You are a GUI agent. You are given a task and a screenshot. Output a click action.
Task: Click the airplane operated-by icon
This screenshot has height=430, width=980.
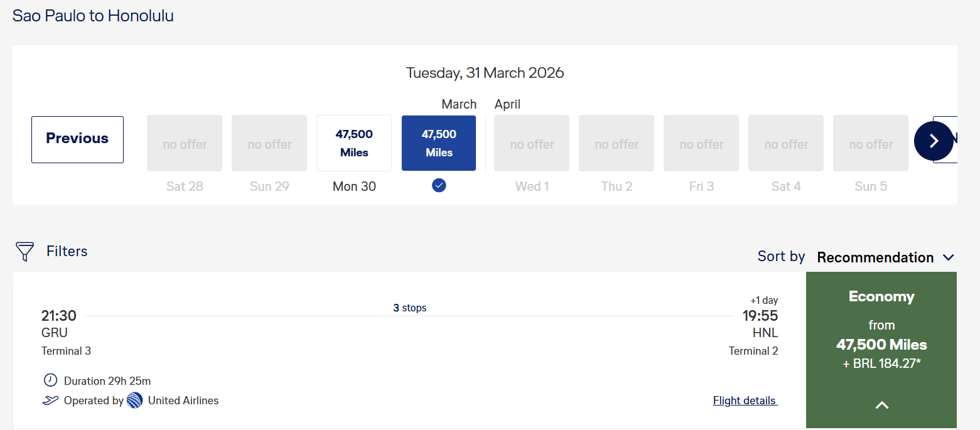pyautogui.click(x=50, y=400)
